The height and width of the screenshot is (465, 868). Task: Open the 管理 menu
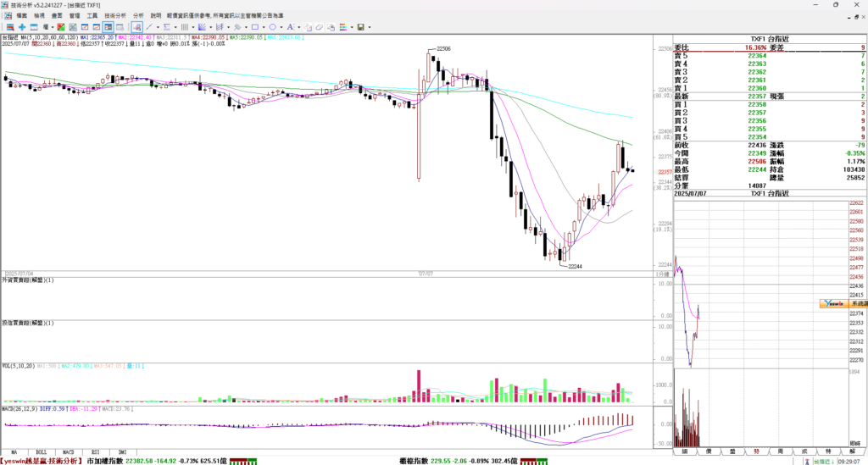point(75,15)
